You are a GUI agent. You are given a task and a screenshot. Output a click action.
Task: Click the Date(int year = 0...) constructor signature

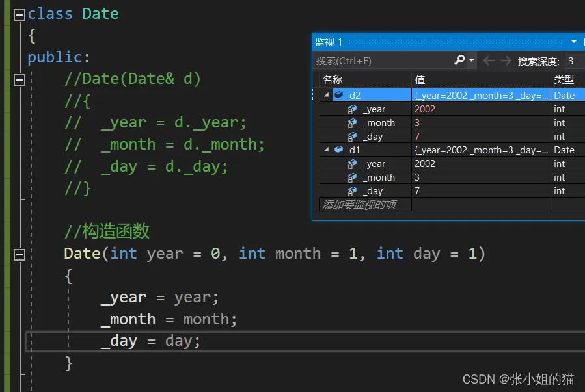pos(275,254)
